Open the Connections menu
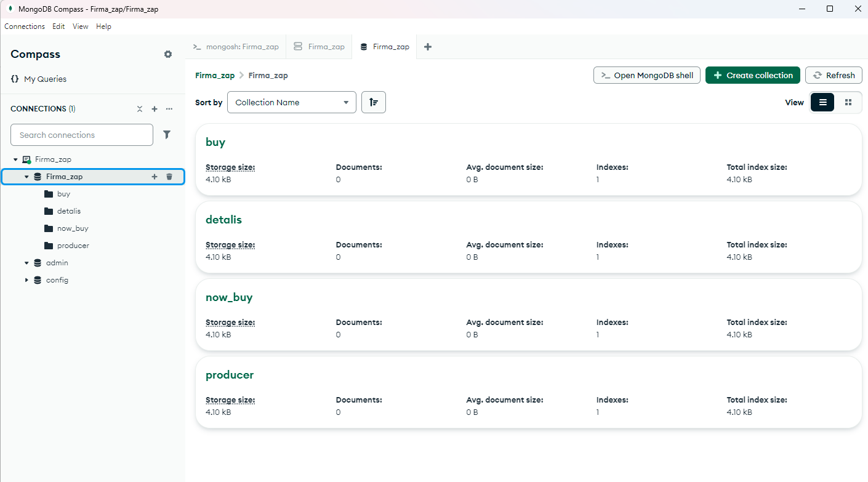868x482 pixels. (25, 26)
